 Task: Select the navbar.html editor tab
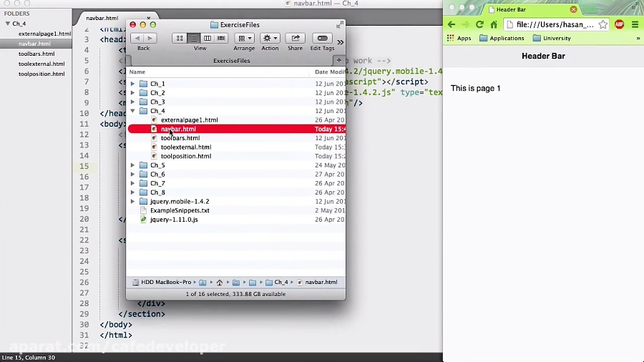(x=102, y=18)
